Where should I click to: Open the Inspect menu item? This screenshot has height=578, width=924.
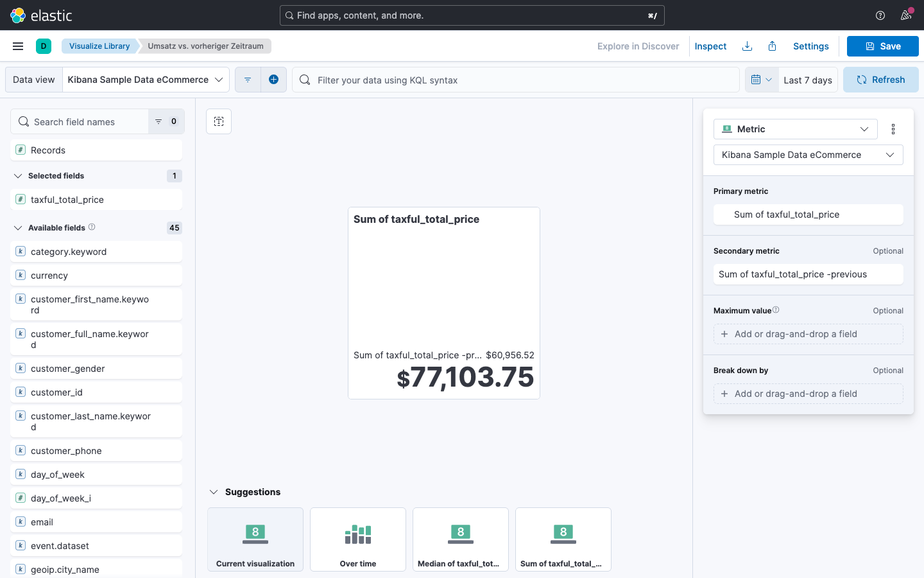click(710, 46)
